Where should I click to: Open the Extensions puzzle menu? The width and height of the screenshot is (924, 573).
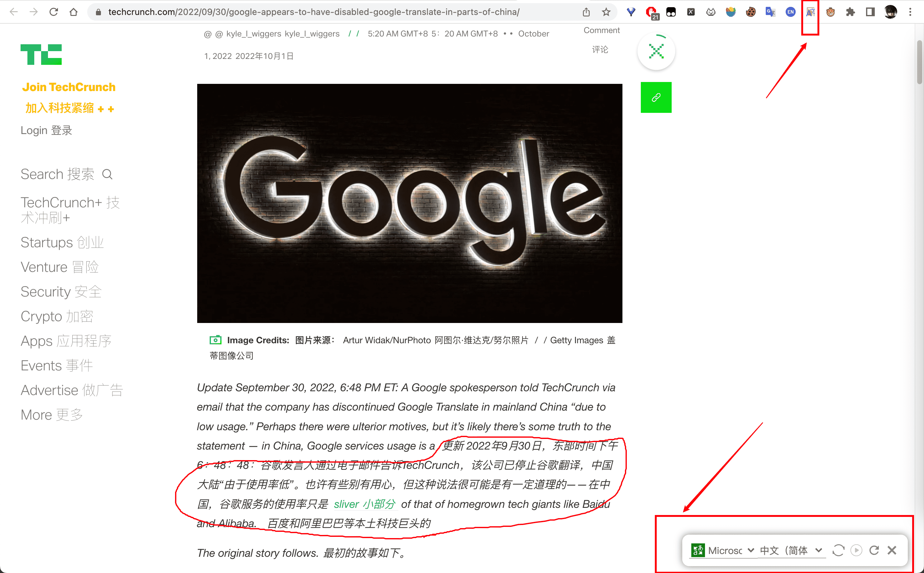(850, 12)
